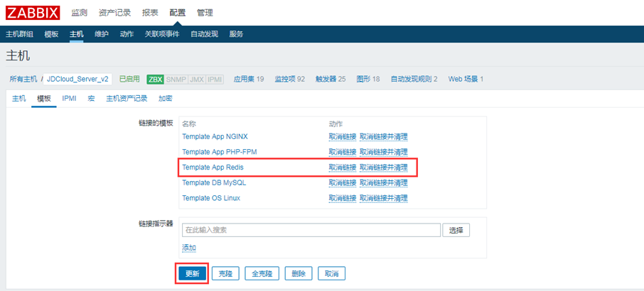Click the ZABBIX logo
Screen dimensions: 644x291
pyautogui.click(x=33, y=13)
